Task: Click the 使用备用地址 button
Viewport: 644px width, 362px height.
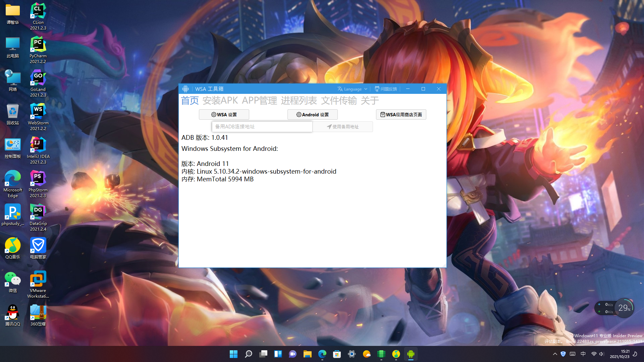Action: pos(342,127)
